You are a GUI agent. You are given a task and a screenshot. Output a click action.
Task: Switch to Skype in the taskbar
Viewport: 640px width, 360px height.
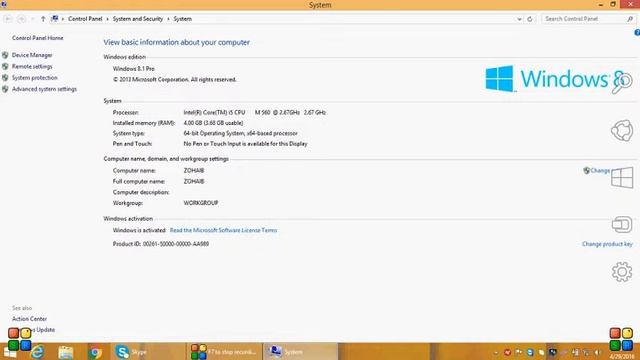(x=148, y=352)
